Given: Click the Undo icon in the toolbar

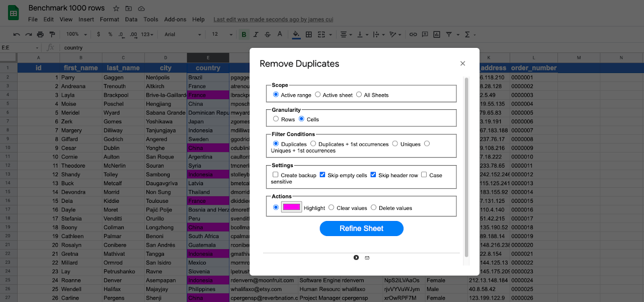Looking at the screenshot, I should click(17, 34).
